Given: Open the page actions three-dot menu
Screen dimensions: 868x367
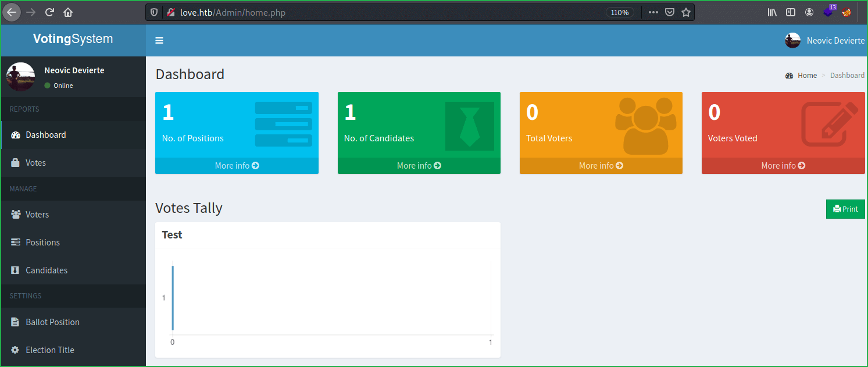Looking at the screenshot, I should [x=653, y=12].
